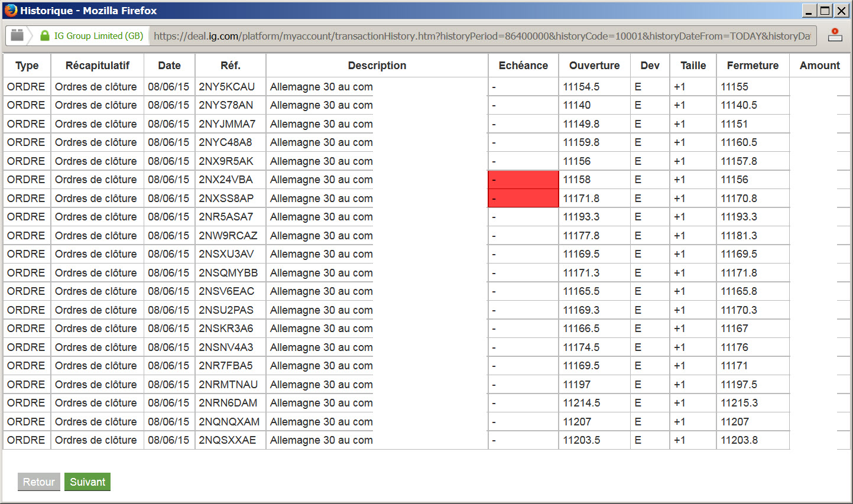Viewport: 853px width, 504px height.
Task: Select reference 2NRN6DAM
Action: 228,403
